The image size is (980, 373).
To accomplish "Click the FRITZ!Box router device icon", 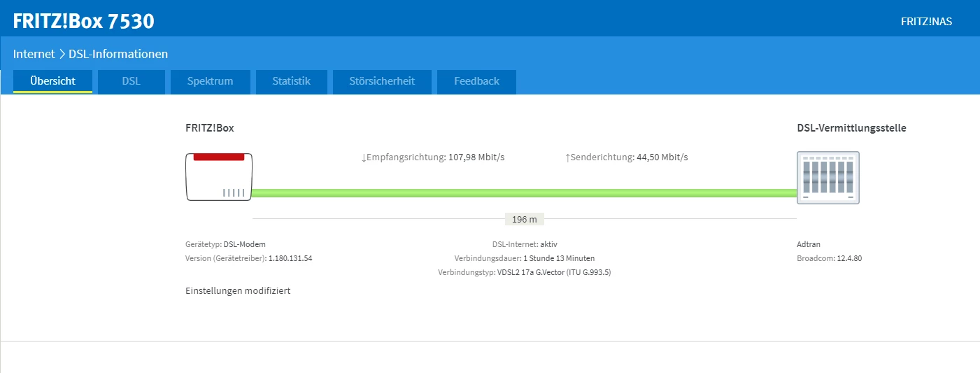I will (x=218, y=176).
